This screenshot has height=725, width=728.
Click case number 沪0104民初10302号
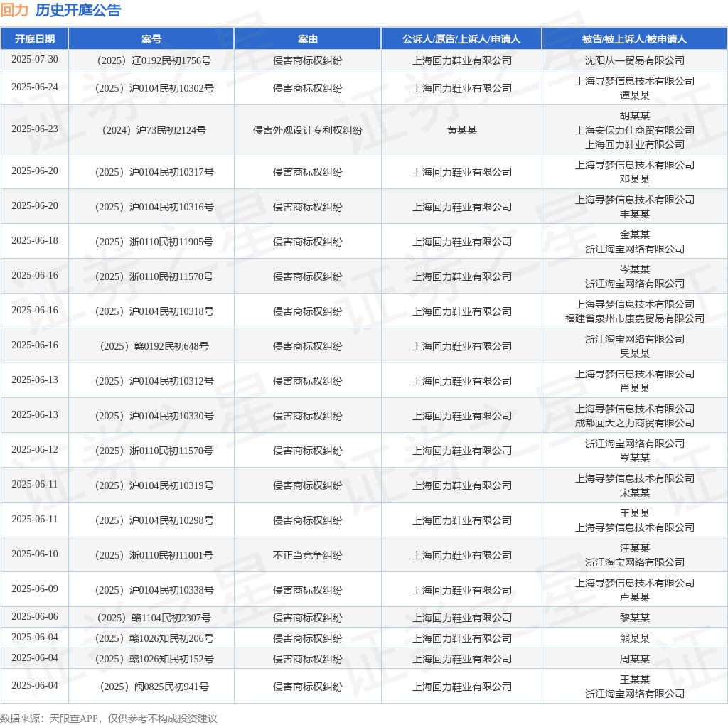click(154, 88)
